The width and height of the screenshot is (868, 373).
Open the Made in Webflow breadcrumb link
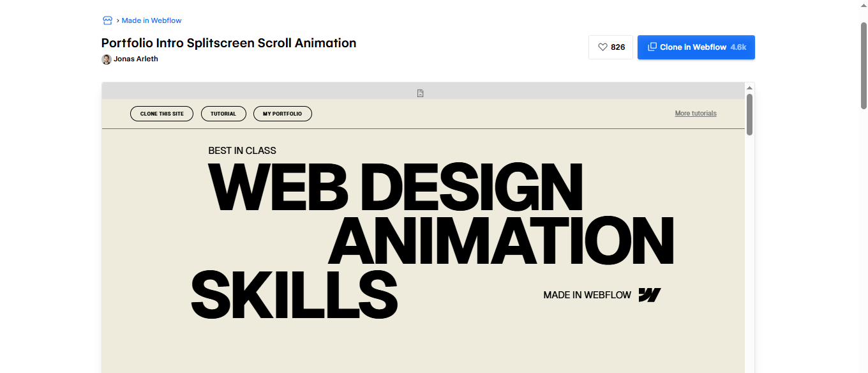point(151,20)
